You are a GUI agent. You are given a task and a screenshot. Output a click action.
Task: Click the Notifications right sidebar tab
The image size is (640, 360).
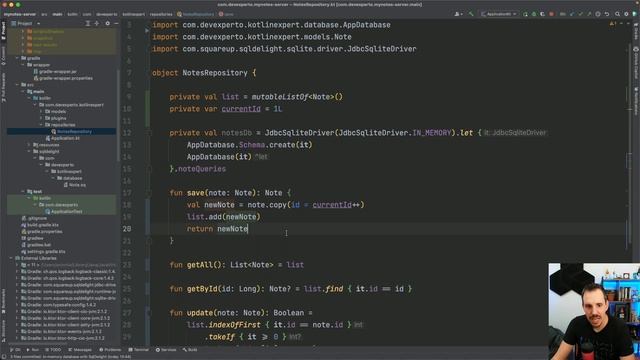pyautogui.click(x=636, y=100)
